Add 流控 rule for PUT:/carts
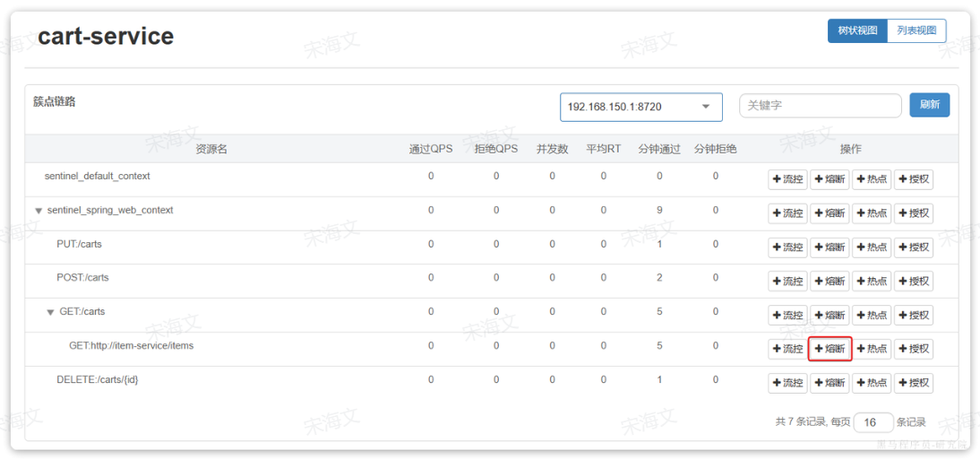Viewport: 980px width, 460px height. [787, 247]
